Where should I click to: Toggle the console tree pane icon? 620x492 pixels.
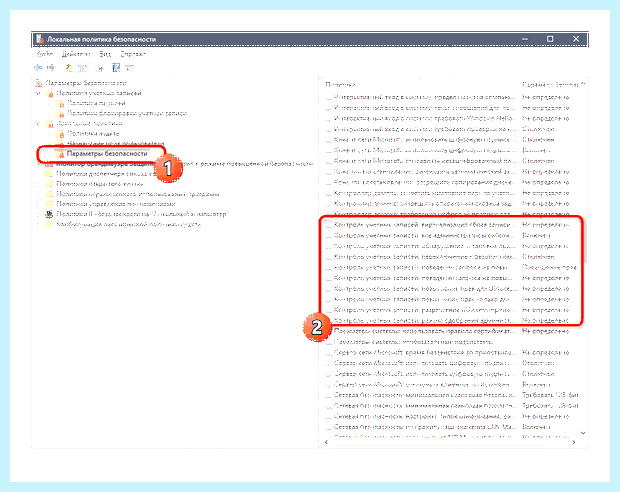pyautogui.click(x=83, y=68)
